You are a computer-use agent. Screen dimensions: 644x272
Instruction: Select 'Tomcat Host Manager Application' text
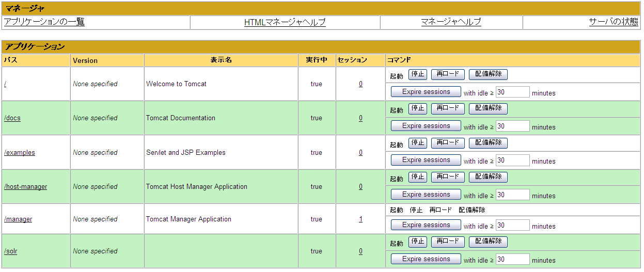(x=197, y=187)
